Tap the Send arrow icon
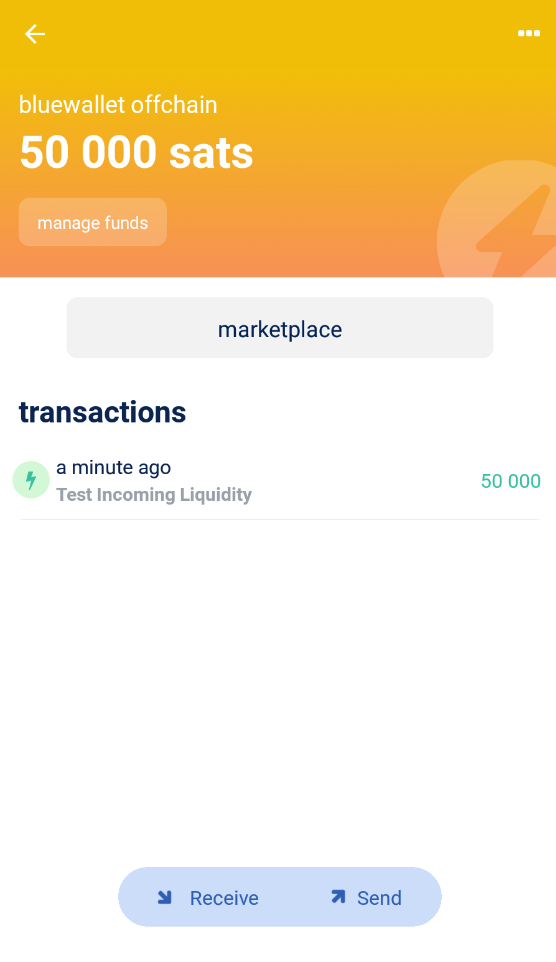 [338, 897]
